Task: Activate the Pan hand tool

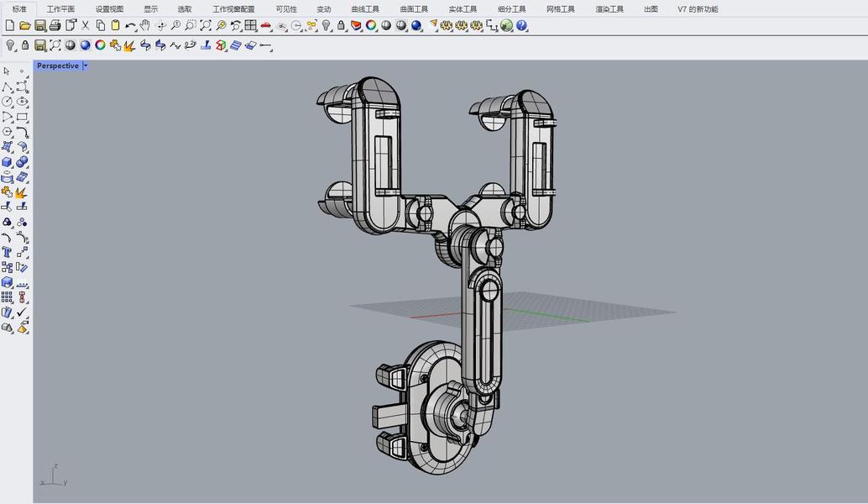Action: pyautogui.click(x=145, y=25)
